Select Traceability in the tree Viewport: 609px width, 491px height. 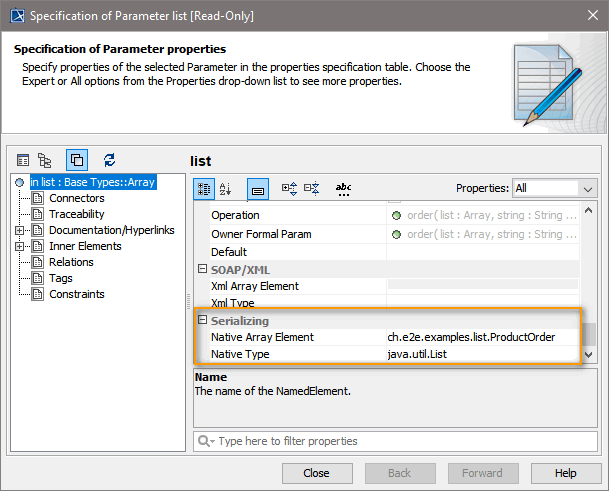pos(77,214)
